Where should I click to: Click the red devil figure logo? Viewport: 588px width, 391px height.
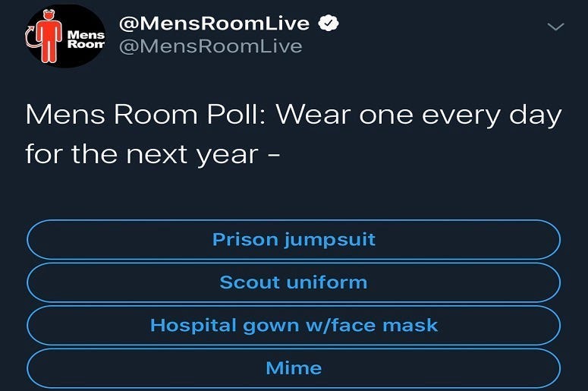tap(49, 39)
